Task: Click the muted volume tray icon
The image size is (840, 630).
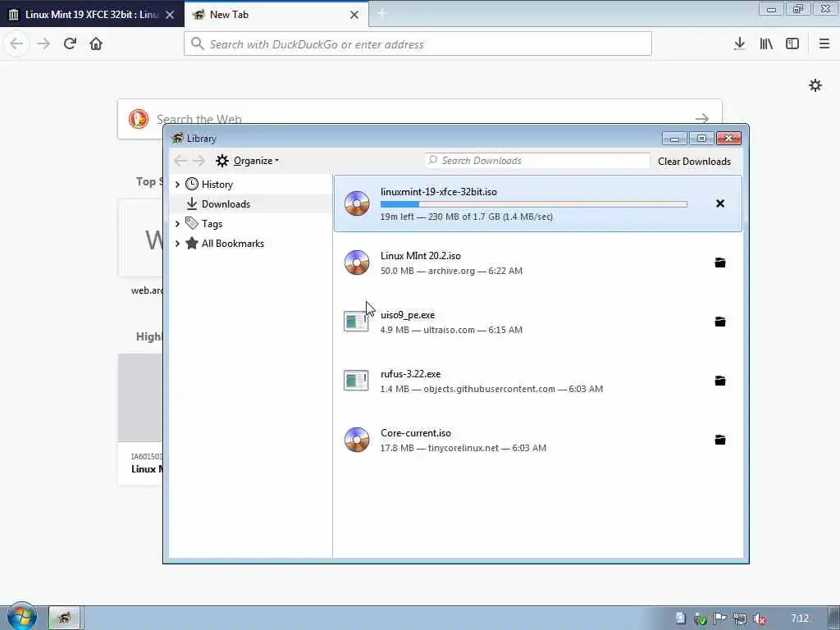Action: point(759,619)
